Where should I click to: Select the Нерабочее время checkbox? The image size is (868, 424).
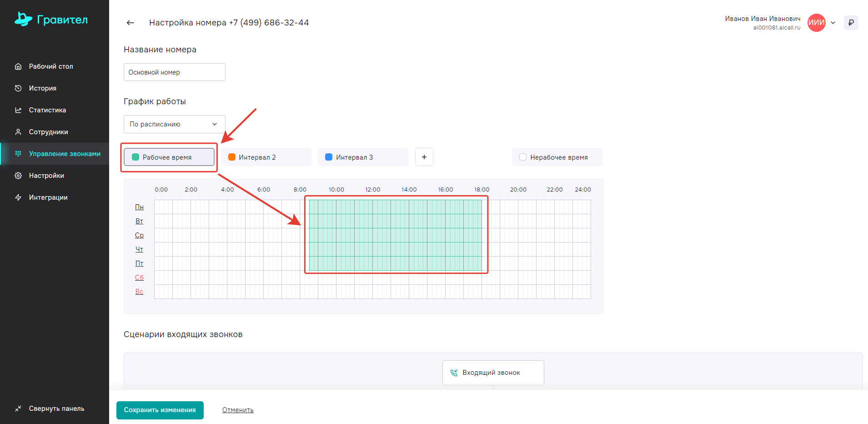[523, 157]
